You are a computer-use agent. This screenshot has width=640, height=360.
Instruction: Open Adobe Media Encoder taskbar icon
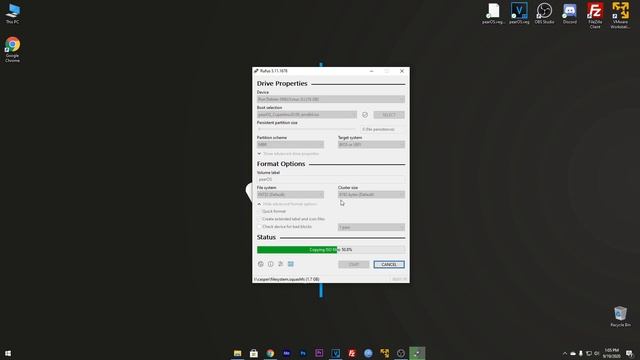[287, 353]
